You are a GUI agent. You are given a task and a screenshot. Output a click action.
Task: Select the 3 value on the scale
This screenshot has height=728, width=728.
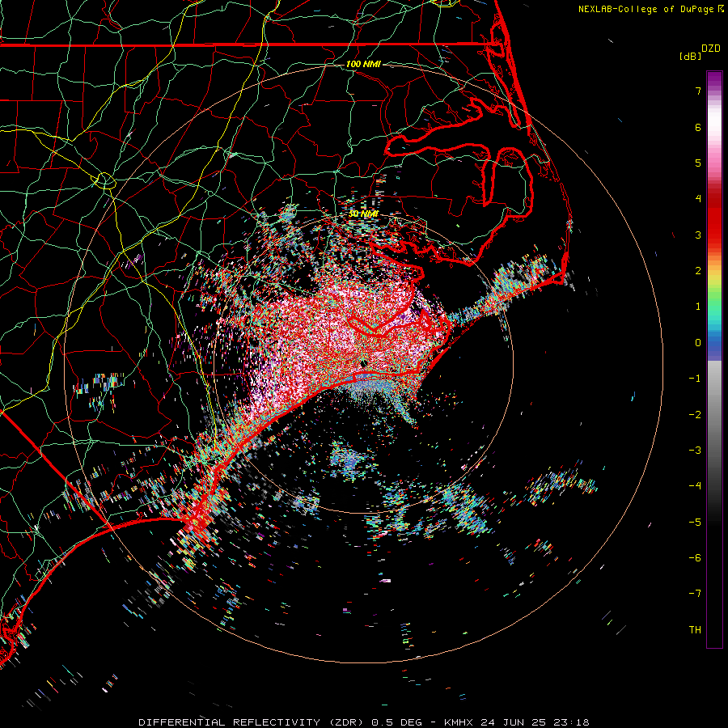pyautogui.click(x=698, y=235)
